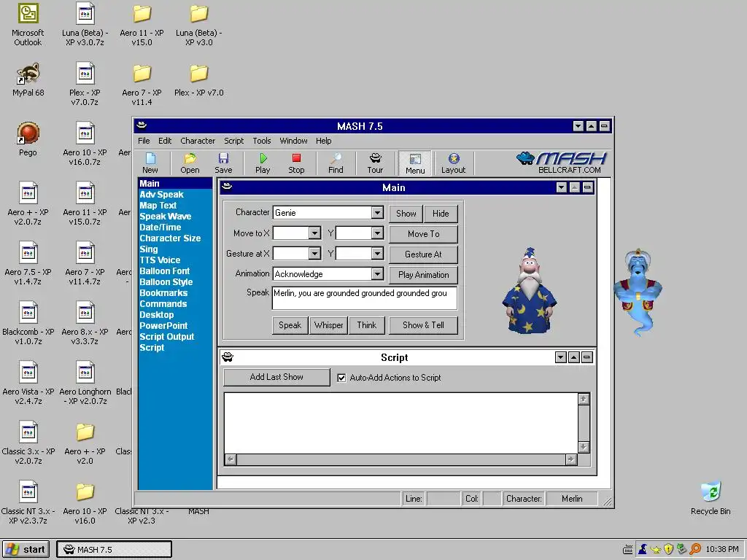This screenshot has height=560, width=747.
Task: Click the Merlin wizard icon in system tray
Action: coord(642,549)
